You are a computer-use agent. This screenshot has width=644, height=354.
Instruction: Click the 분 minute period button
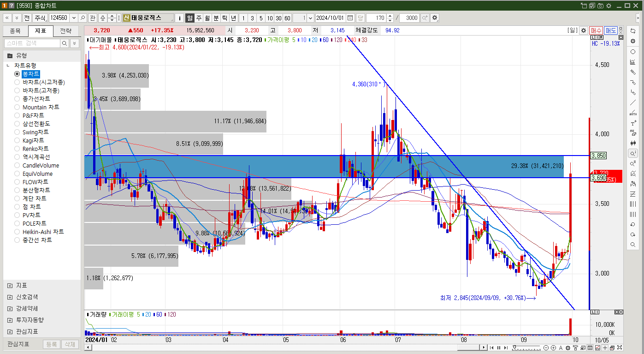click(x=216, y=18)
